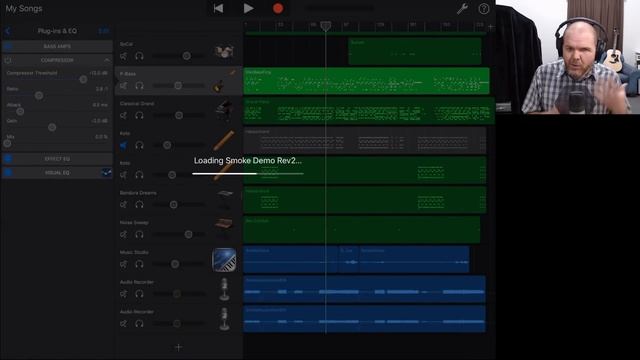Mute the Classical Grand track
Image resolution: width=640 pixels, height=360 pixels.
click(123, 116)
